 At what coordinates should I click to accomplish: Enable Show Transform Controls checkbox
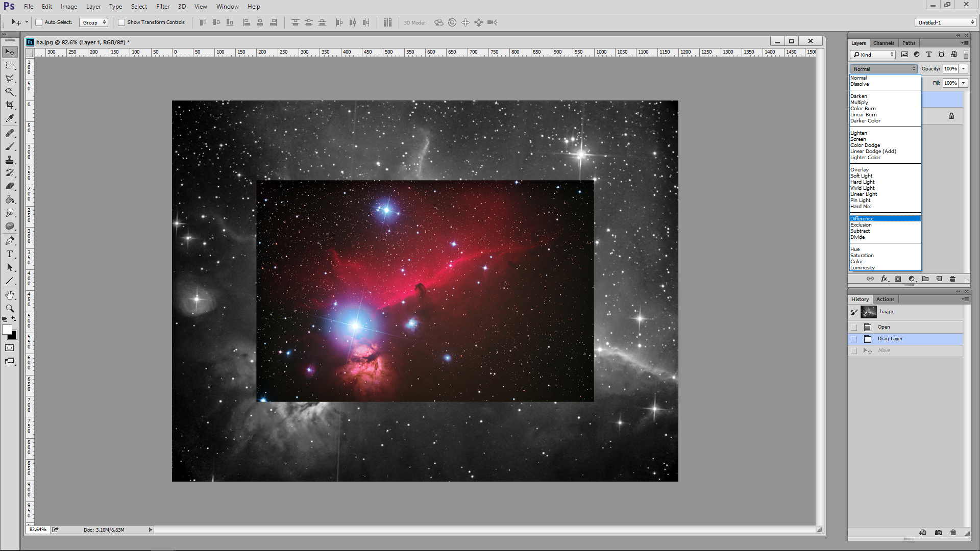[x=121, y=22]
